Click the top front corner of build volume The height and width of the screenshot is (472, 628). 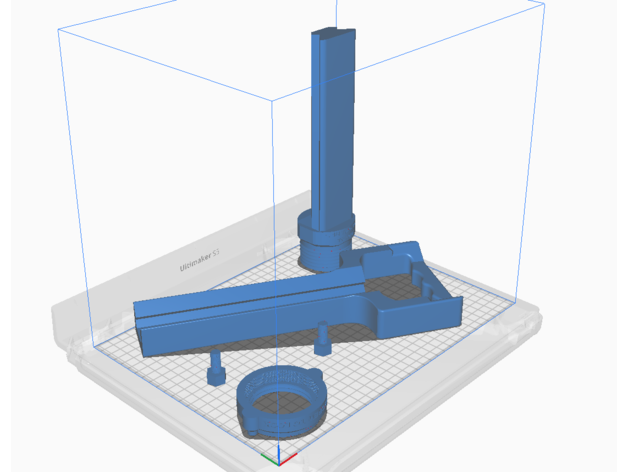pos(273,101)
